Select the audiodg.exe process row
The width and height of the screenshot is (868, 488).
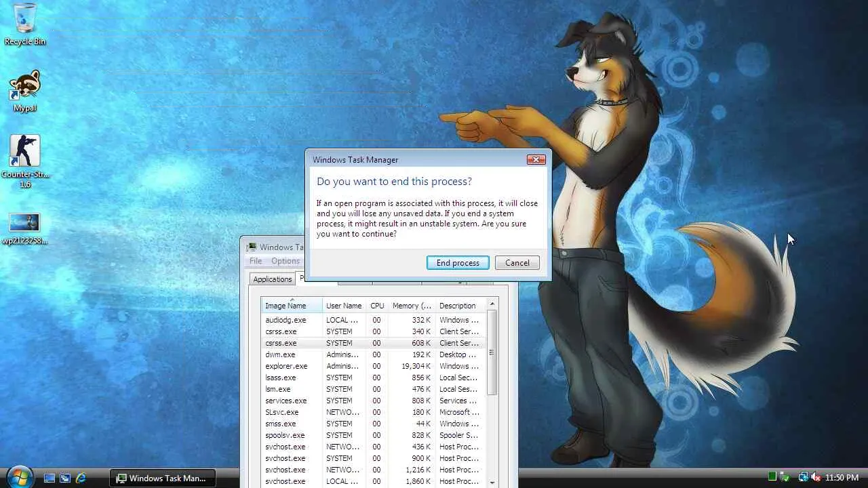[374, 320]
